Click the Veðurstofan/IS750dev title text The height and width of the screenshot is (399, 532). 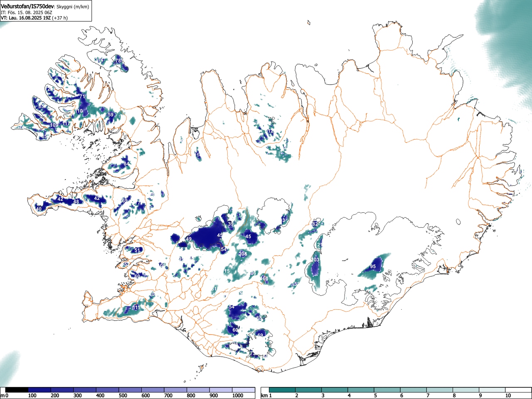[27, 7]
